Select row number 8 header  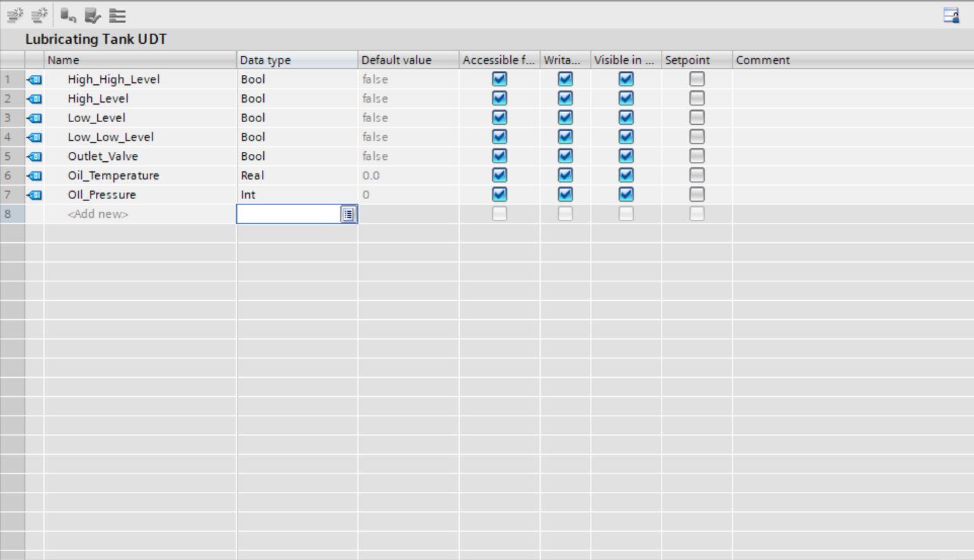(12, 215)
